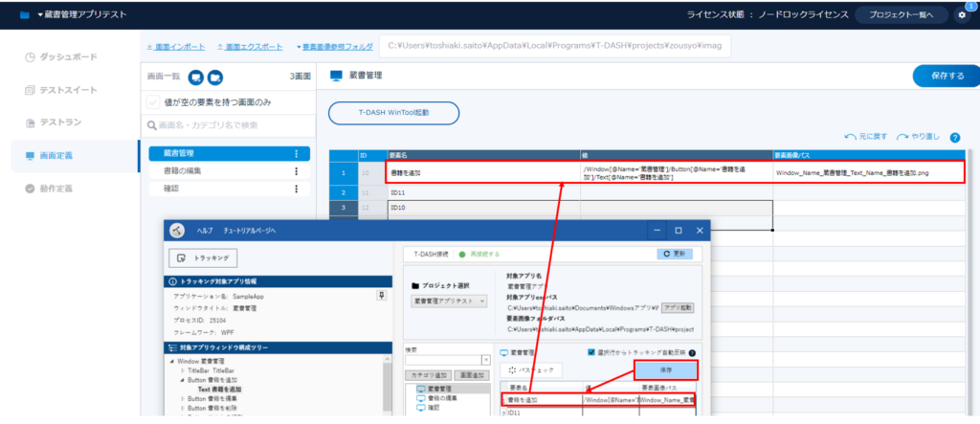
Task: Click the T-DASH WinTool起動 button
Action: 393,113
